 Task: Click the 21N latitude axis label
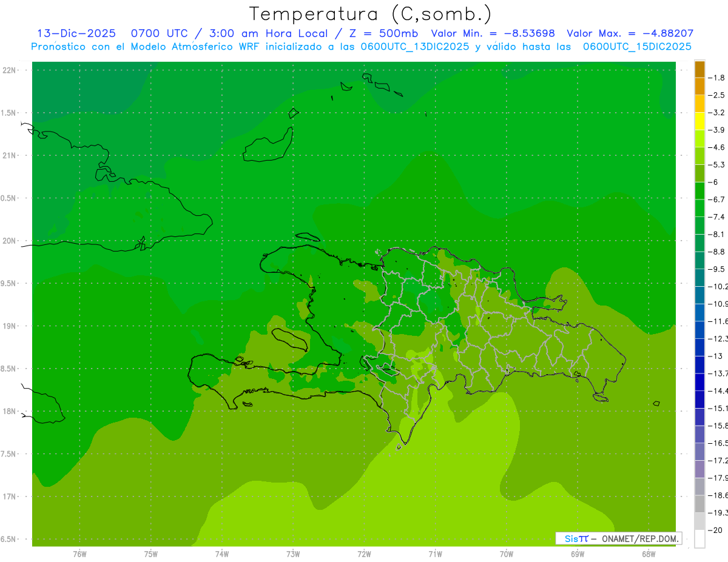(10, 156)
